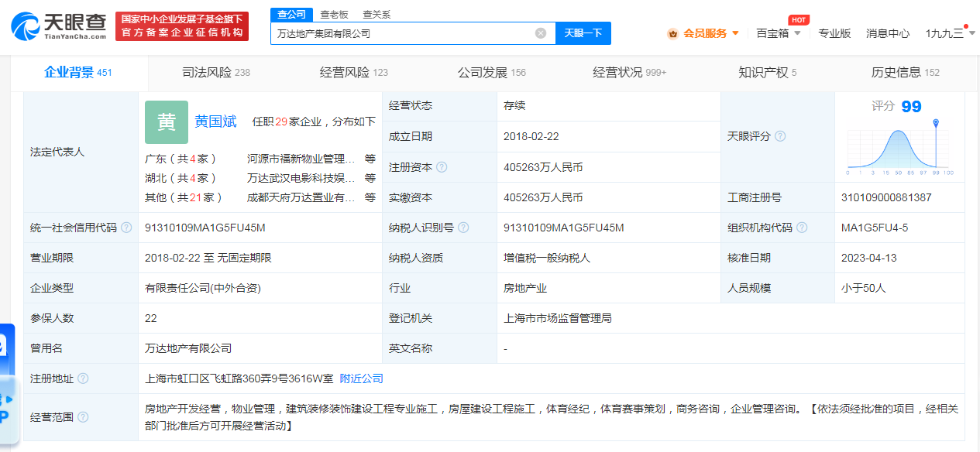Expand the 会员服务 dropdown arrow
The image size is (980, 452).
735,33
